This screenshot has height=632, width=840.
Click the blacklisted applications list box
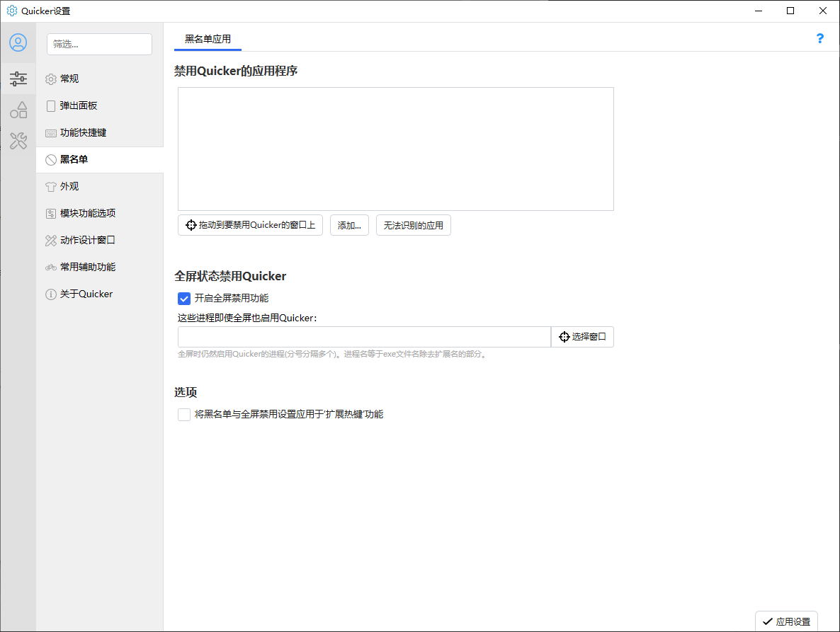pos(396,149)
